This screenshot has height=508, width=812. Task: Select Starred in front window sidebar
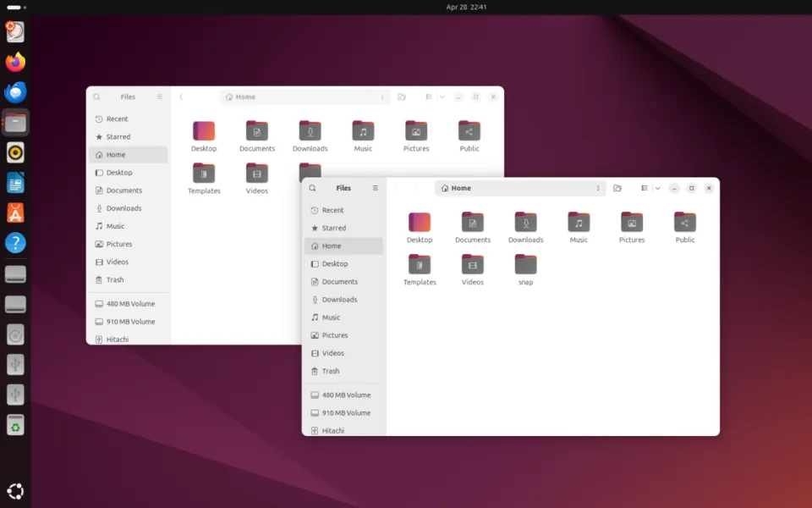[344, 228]
